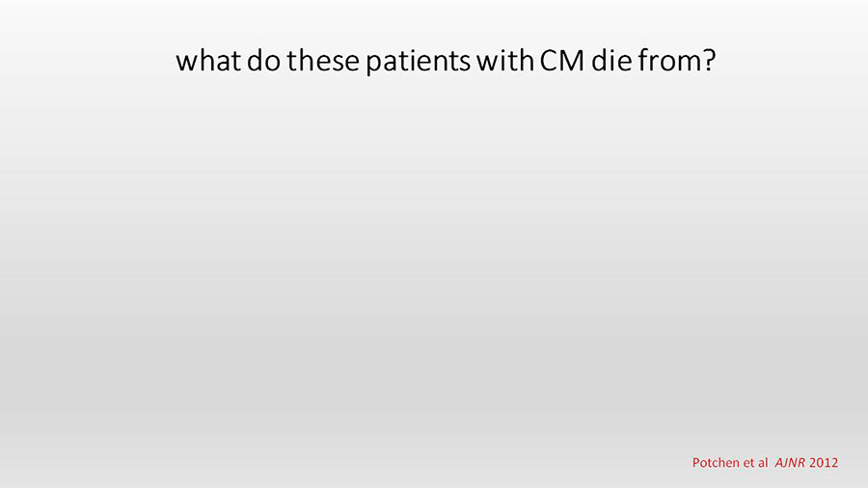Select the word "patients" in the heading

pos(419,62)
